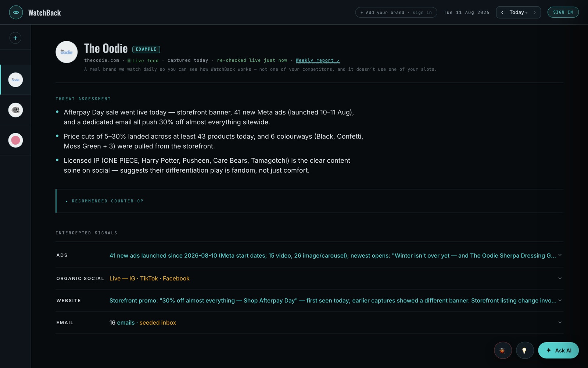Click the ORGANIC SOCIAL row label
Viewport: 588px width, 368px height.
(x=80, y=279)
